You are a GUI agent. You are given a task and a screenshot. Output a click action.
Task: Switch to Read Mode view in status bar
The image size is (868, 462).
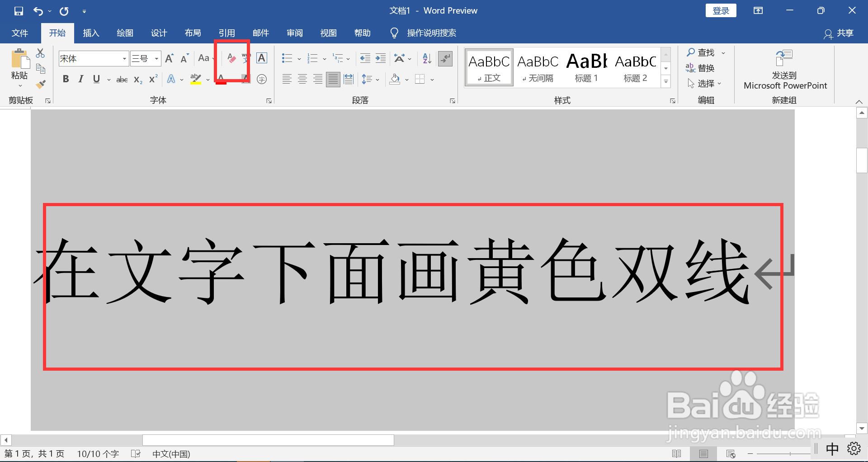pyautogui.click(x=677, y=453)
